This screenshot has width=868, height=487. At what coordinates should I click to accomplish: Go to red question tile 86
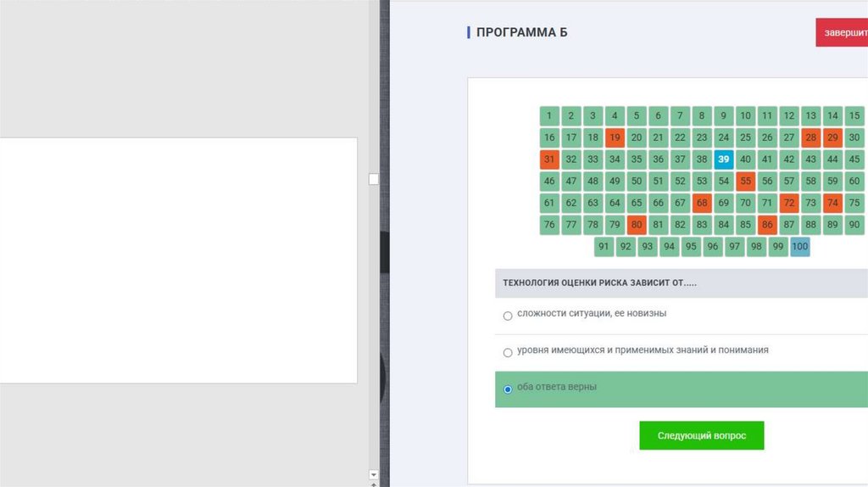pyautogui.click(x=767, y=225)
